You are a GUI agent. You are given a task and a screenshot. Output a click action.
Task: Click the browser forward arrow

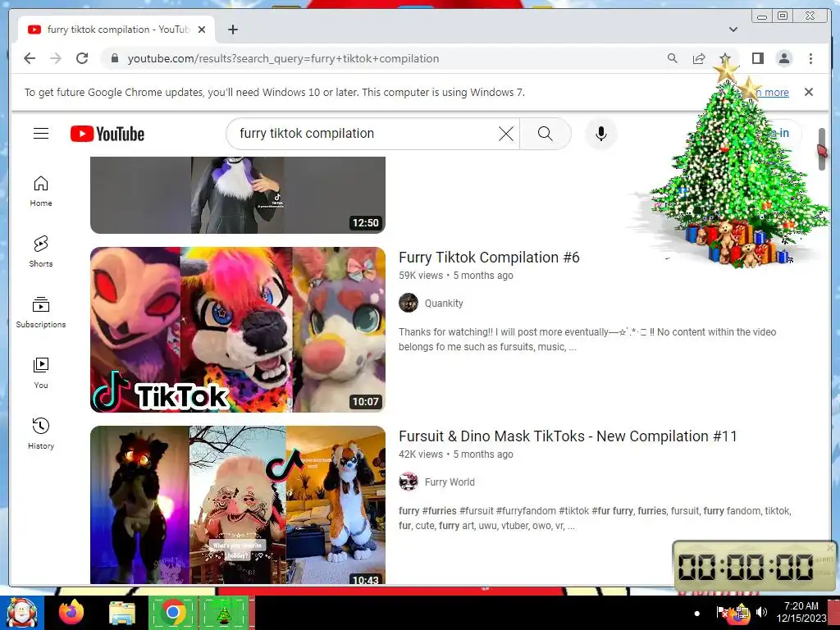(x=56, y=58)
